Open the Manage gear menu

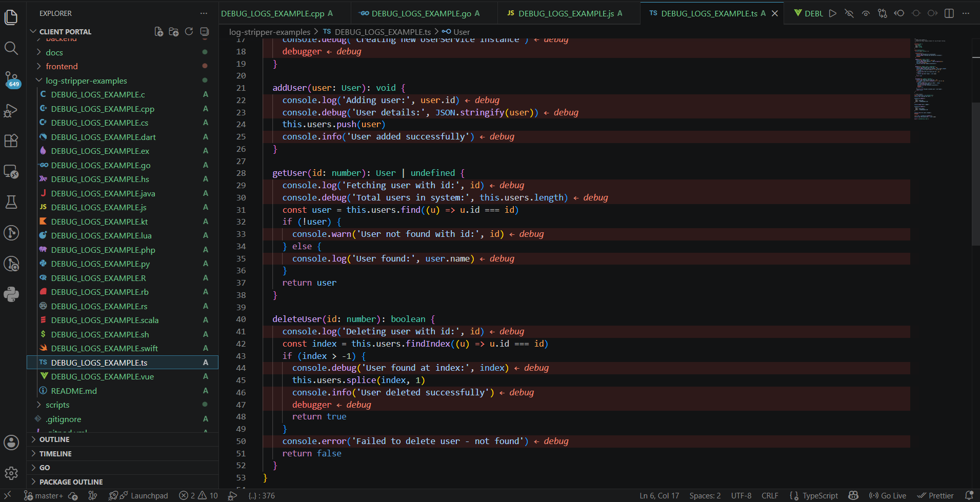click(x=11, y=473)
